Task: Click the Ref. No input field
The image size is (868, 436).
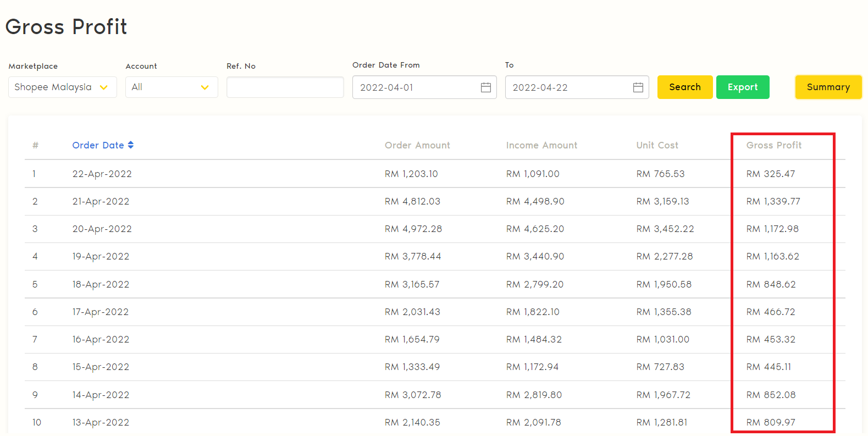Action: point(285,87)
